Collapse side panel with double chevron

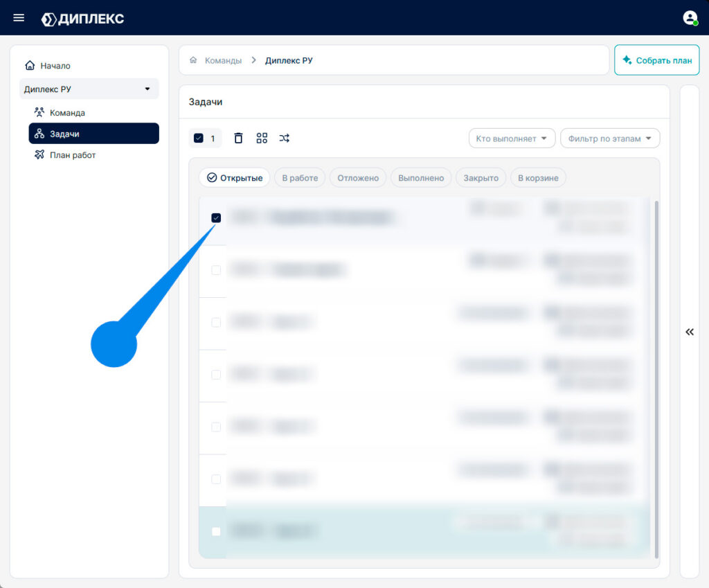coord(690,332)
